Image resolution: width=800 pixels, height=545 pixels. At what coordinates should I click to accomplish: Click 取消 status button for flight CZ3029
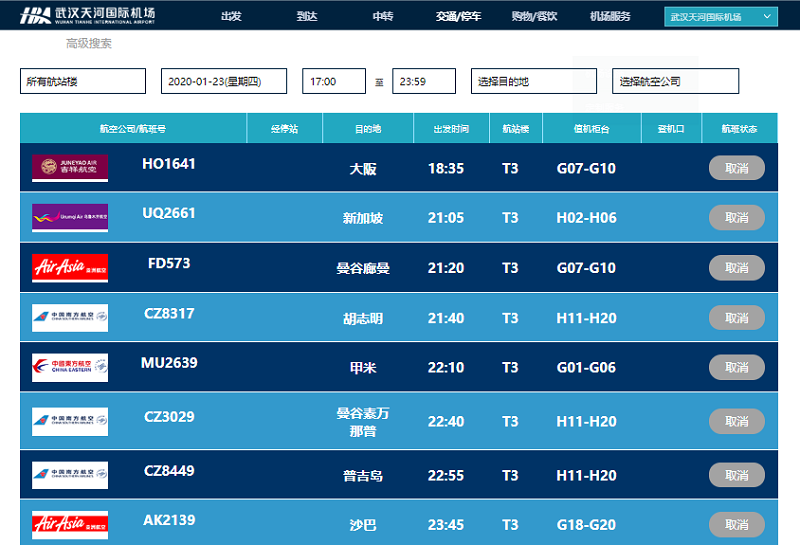click(x=736, y=421)
